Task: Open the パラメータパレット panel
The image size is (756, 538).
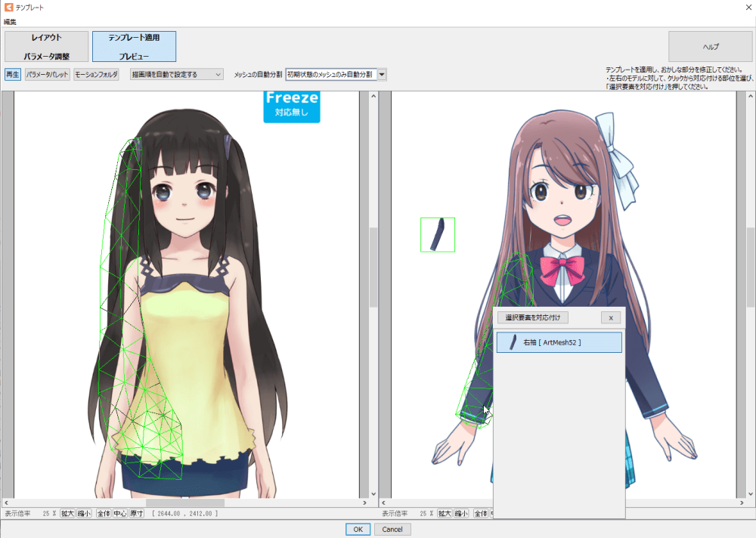Action: tap(47, 74)
